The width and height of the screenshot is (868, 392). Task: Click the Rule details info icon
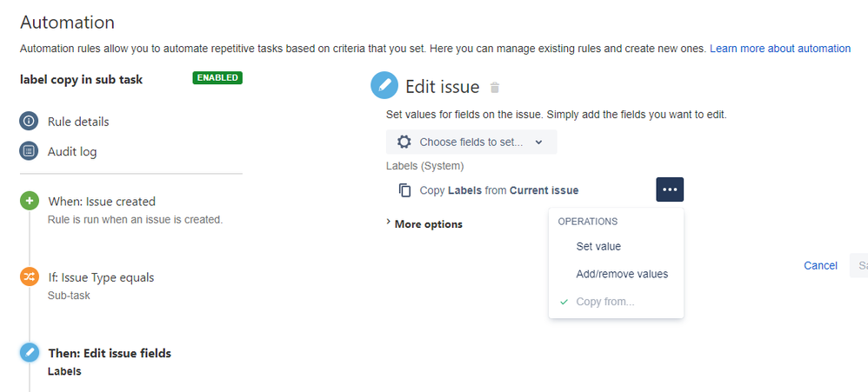(30, 122)
